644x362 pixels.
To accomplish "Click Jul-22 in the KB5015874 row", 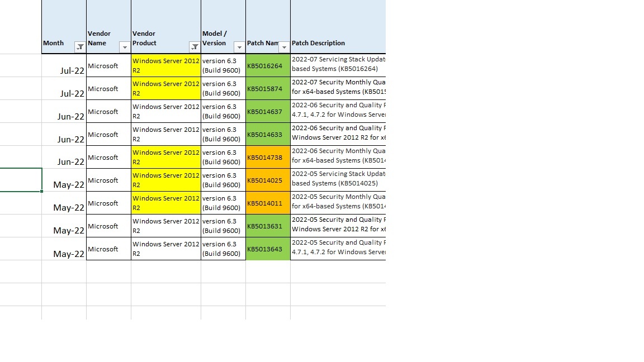I will 72,94.
